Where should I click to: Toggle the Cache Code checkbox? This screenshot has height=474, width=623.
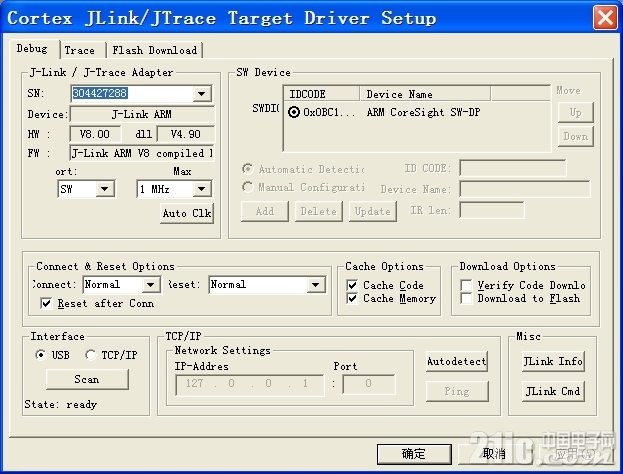point(352,285)
